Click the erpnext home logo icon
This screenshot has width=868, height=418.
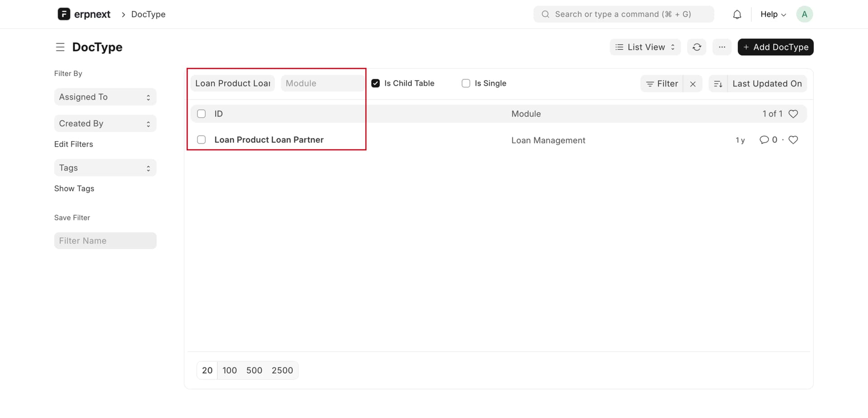tap(64, 14)
